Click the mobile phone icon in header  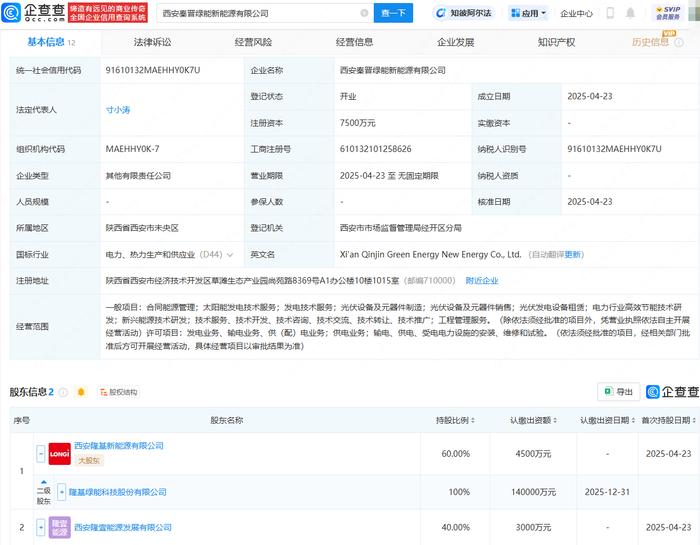(610, 13)
